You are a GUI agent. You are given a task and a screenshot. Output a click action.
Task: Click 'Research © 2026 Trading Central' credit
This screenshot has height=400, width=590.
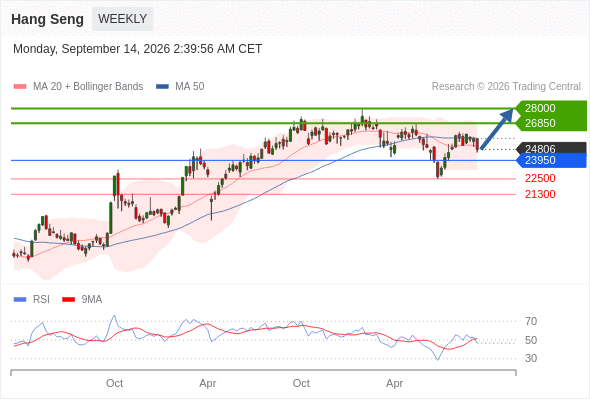coord(506,87)
